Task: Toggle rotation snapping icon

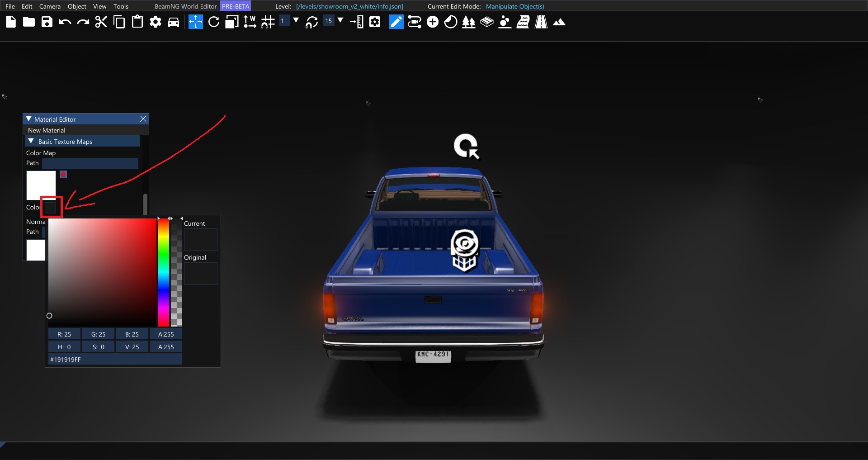Action: click(311, 22)
